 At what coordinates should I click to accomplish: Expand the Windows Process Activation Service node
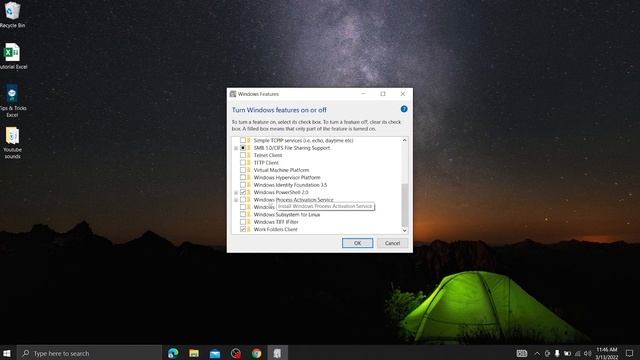236,200
